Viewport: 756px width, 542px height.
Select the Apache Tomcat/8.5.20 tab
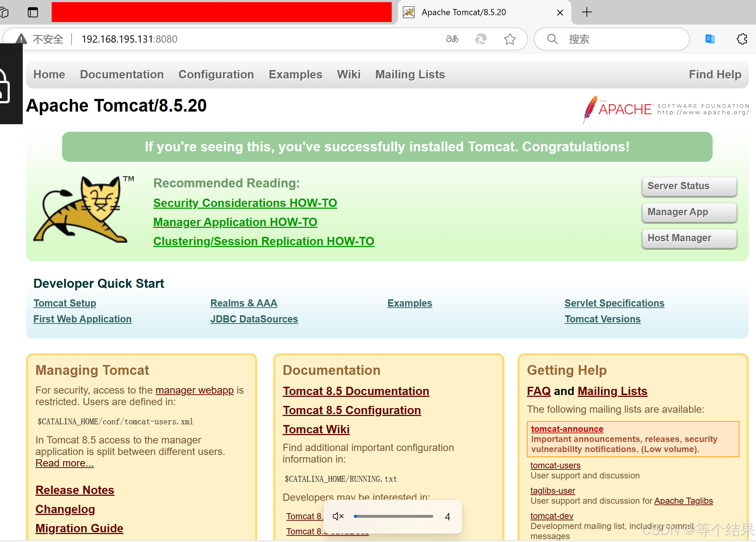[x=464, y=12]
